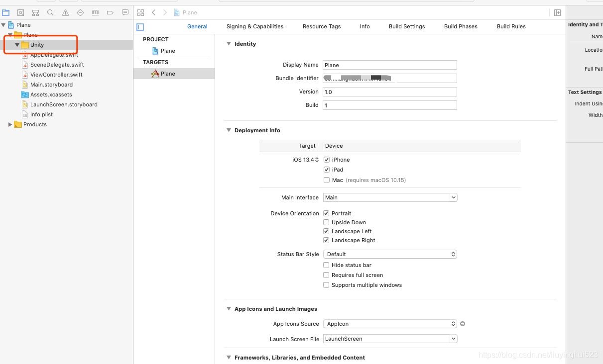Enable the Mac device checkbox

coord(327,180)
